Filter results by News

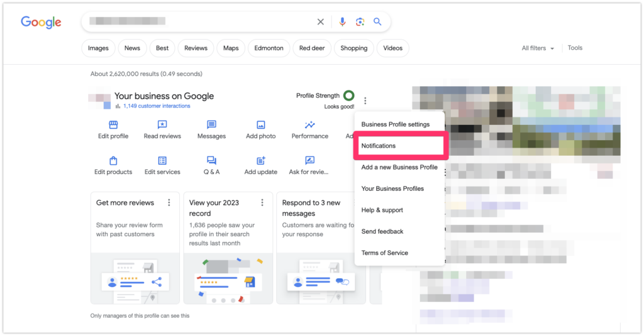tap(132, 48)
